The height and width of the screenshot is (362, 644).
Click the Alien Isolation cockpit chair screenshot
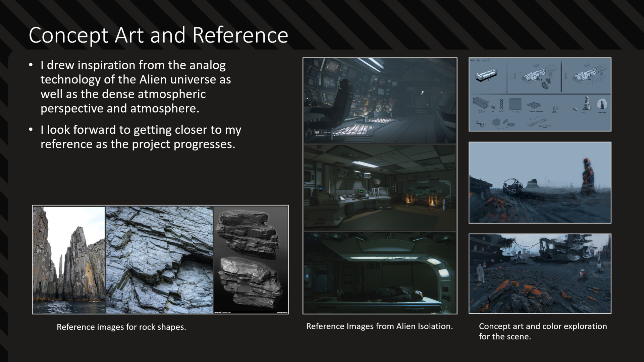click(x=380, y=101)
